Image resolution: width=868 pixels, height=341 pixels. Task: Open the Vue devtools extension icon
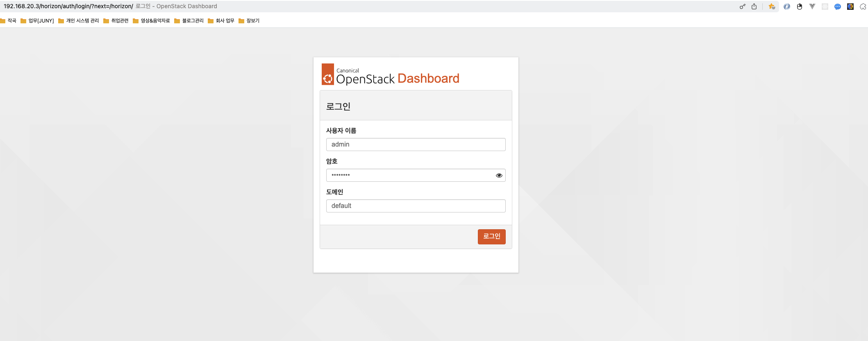812,7
